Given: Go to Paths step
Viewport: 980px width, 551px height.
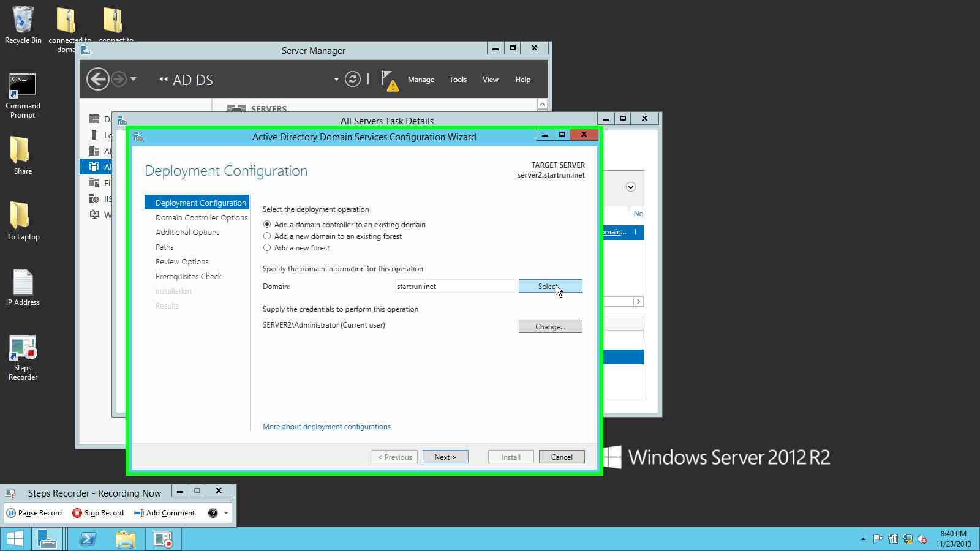Looking at the screenshot, I should click(x=164, y=247).
